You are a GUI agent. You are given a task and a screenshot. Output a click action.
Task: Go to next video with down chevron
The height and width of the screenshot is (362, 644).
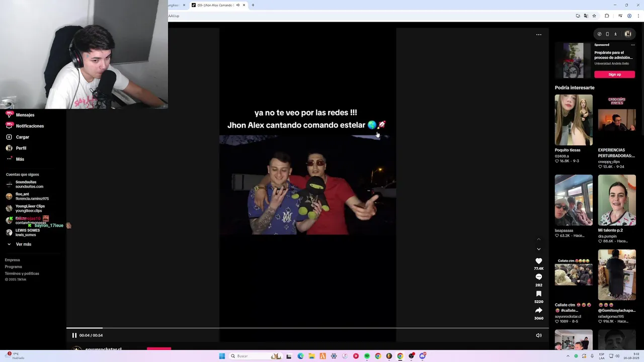(x=539, y=249)
